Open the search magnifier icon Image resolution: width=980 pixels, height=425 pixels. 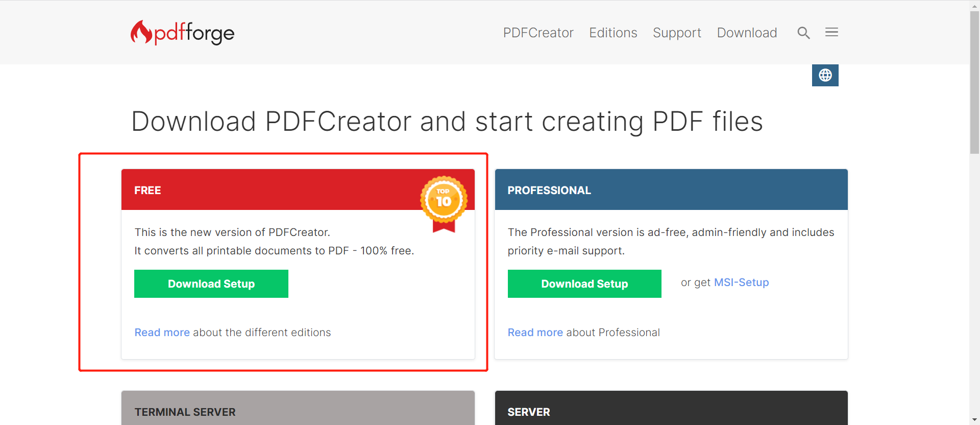(x=803, y=33)
